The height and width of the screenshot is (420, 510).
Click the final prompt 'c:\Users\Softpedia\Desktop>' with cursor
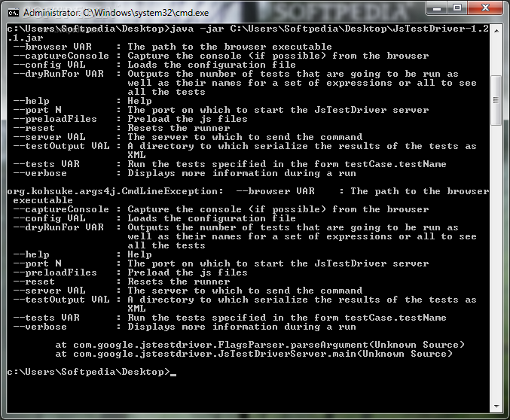[91, 372]
